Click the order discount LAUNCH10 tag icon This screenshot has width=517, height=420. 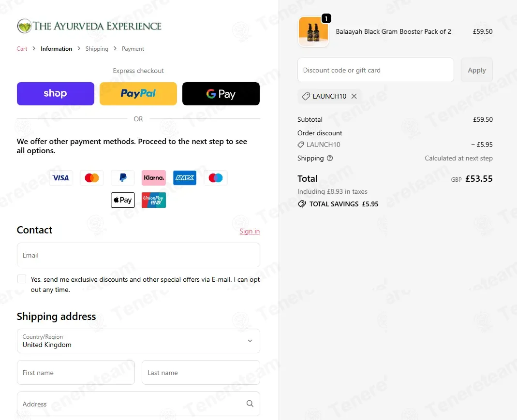point(301,145)
